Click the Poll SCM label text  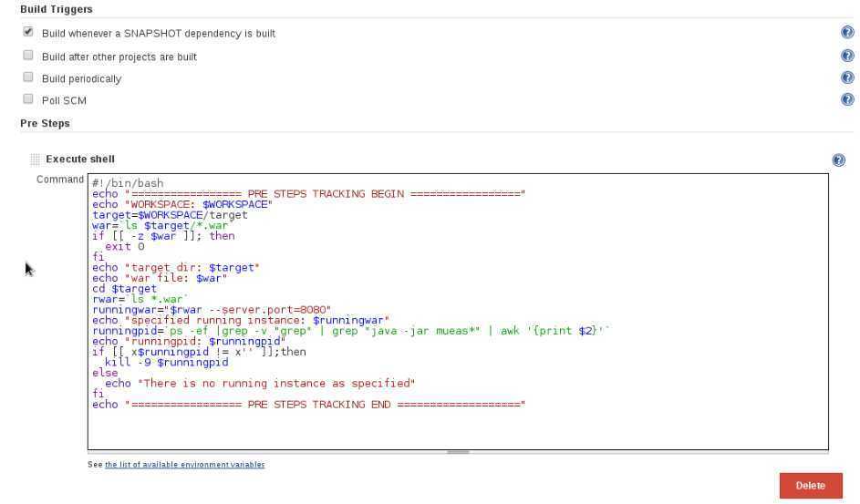coord(64,100)
